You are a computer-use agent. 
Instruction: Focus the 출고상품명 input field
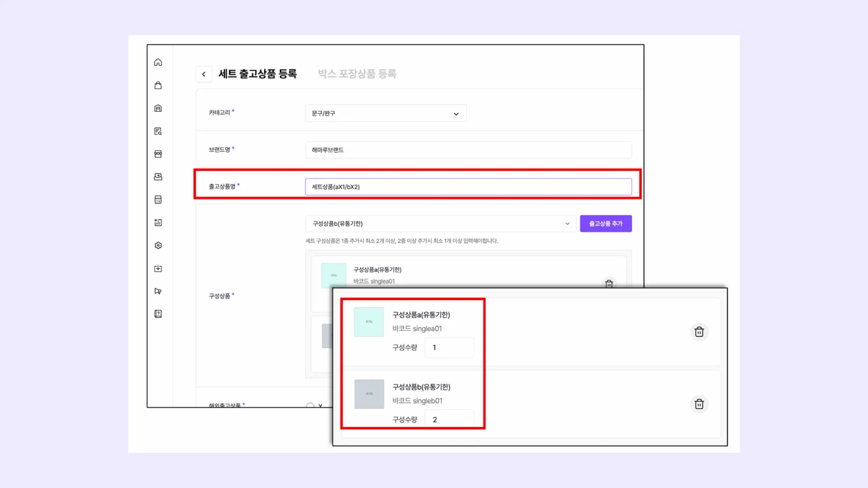coord(468,187)
